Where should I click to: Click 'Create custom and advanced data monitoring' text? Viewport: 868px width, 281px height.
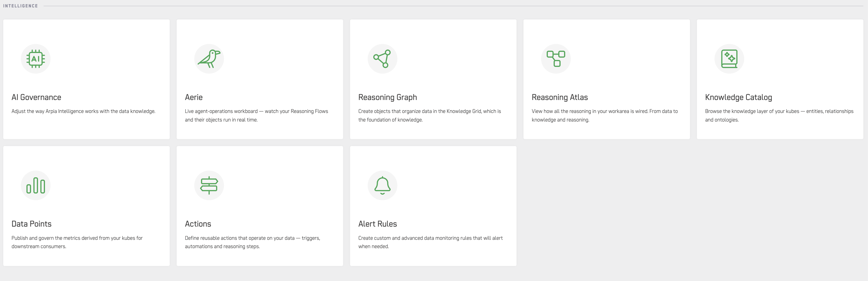pyautogui.click(x=430, y=242)
